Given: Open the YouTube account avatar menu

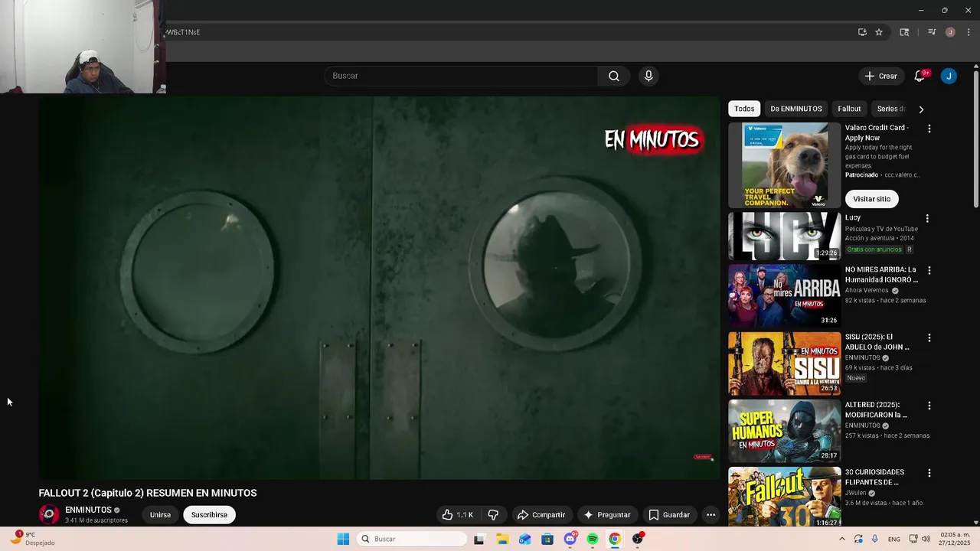Looking at the screenshot, I should coord(949,76).
